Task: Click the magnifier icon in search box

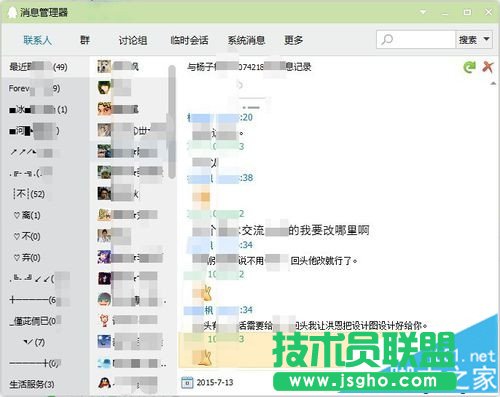Action: (x=387, y=40)
